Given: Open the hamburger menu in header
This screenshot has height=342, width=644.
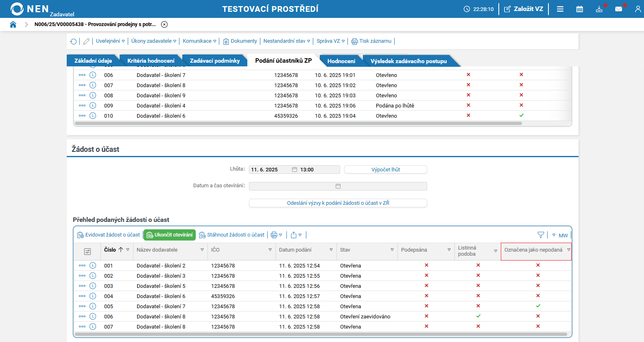Looking at the screenshot, I should [x=560, y=9].
